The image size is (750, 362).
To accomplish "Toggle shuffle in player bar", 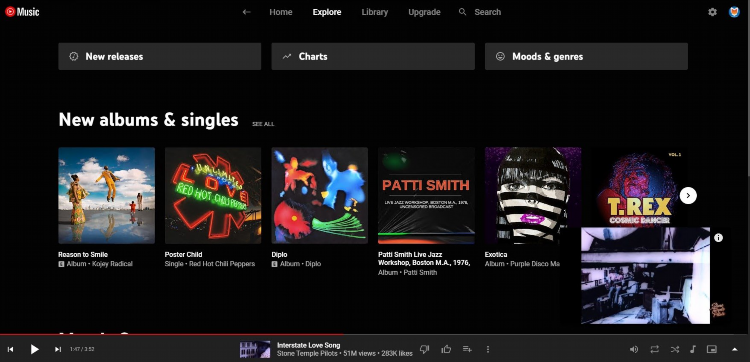I will 674,349.
